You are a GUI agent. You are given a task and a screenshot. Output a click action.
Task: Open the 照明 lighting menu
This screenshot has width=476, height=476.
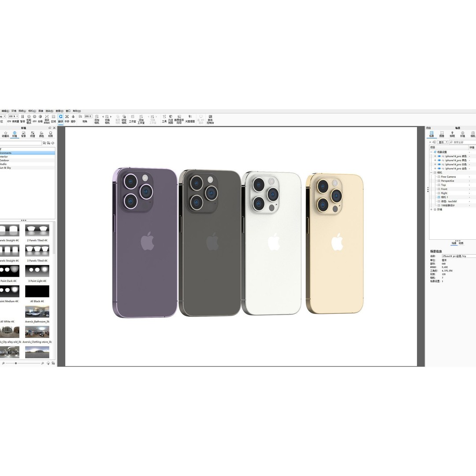point(22,111)
